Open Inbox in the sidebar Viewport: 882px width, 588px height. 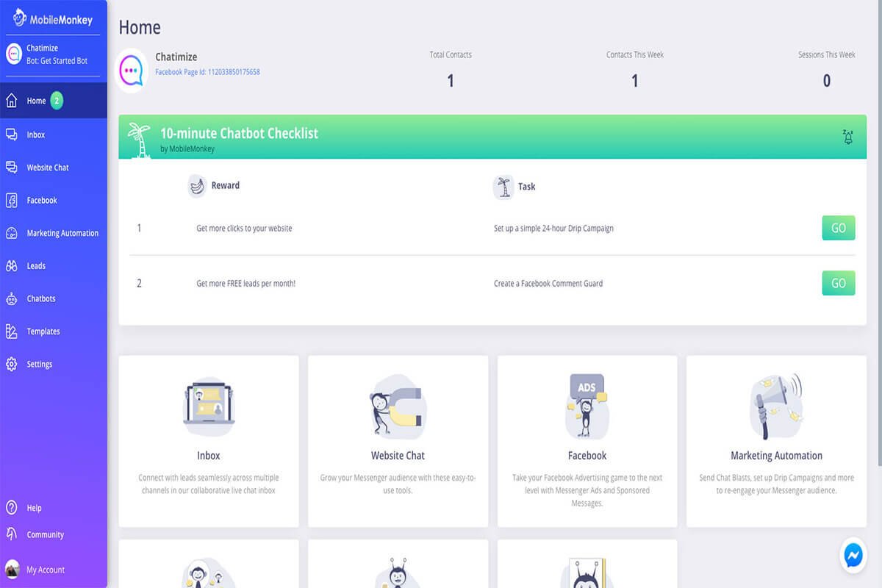tap(54, 135)
